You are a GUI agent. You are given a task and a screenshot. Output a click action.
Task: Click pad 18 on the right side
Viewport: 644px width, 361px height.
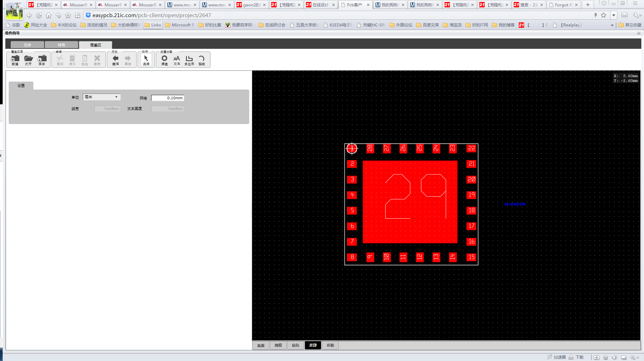coord(472,211)
